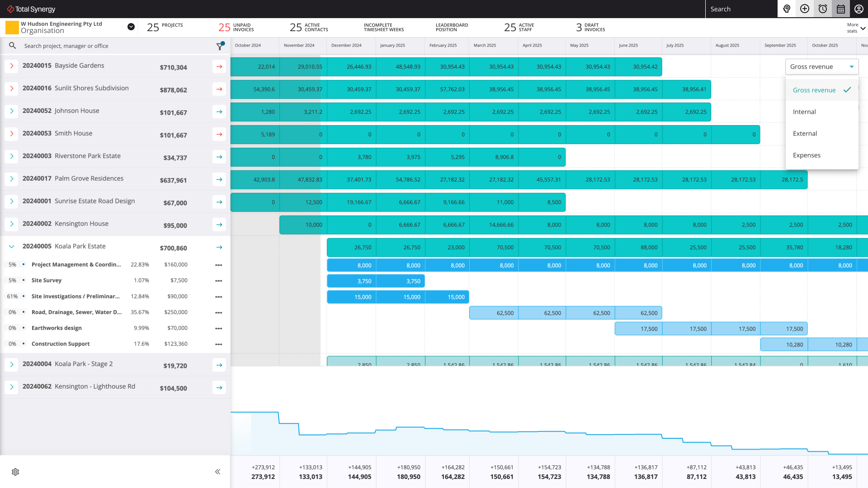Open the user account profile icon
This screenshot has width=868, height=488.
(858, 9)
